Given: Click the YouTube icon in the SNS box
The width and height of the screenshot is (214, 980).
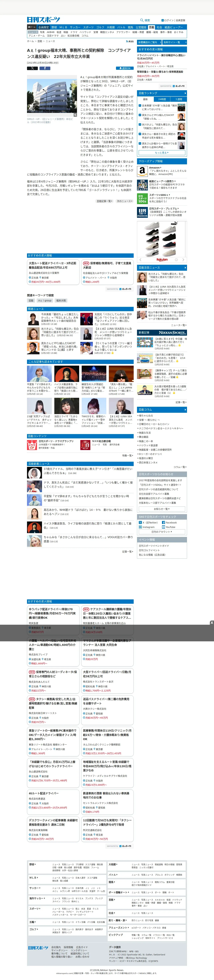Looking at the screenshot, I should (163, 527).
